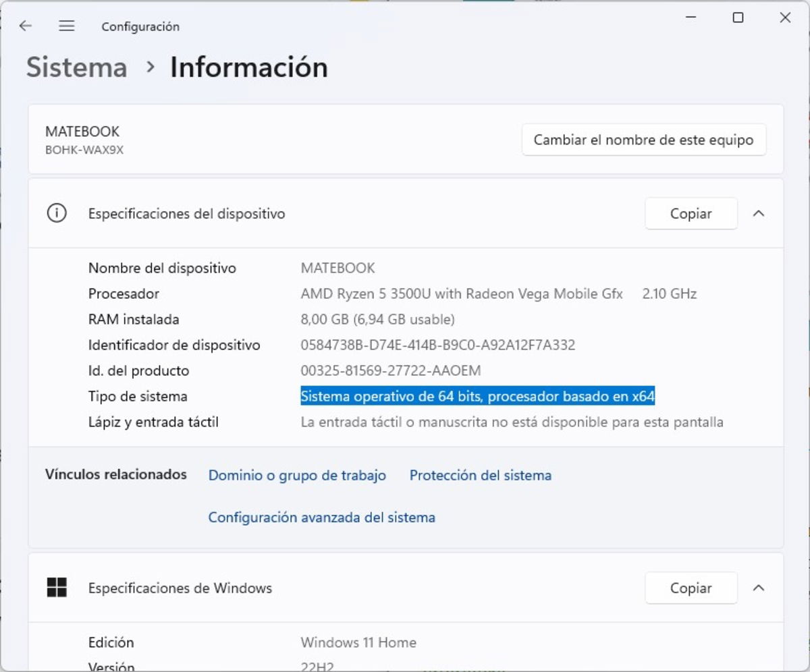Open the hamburger navigation menu
Viewport: 810px width, 672px height.
tap(66, 26)
